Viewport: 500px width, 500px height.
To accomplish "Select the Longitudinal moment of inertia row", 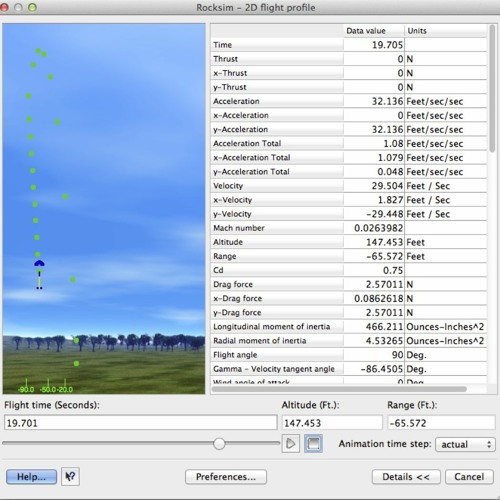I will (x=349, y=327).
